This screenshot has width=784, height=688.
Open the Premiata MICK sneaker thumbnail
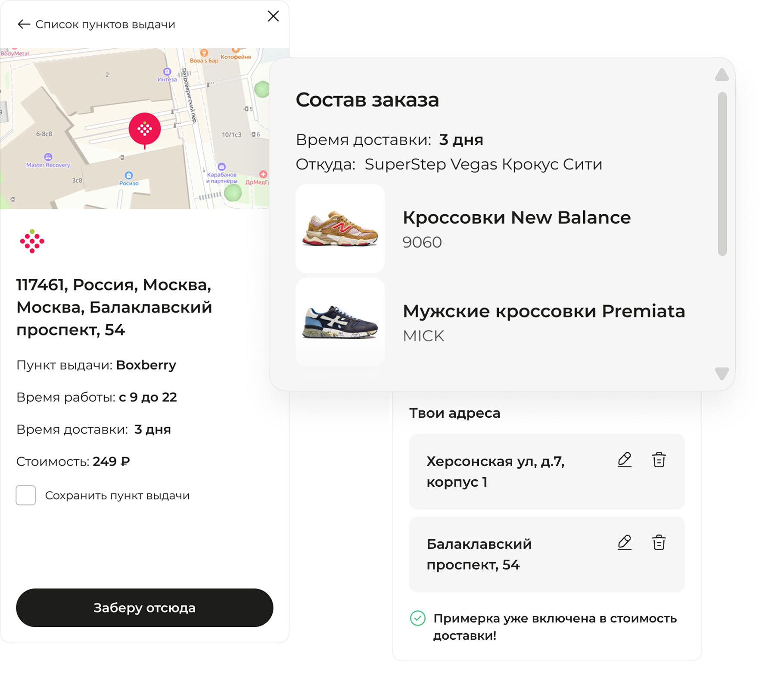point(340,322)
